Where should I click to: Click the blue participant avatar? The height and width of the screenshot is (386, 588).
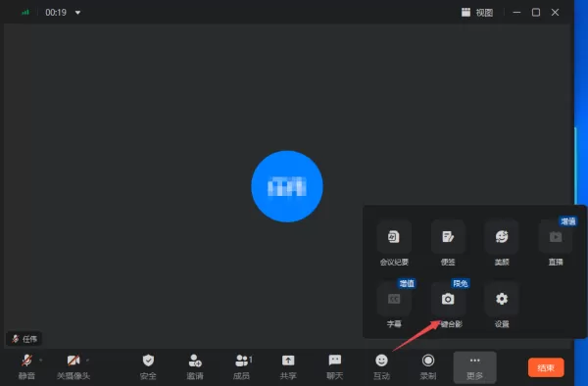(x=287, y=186)
